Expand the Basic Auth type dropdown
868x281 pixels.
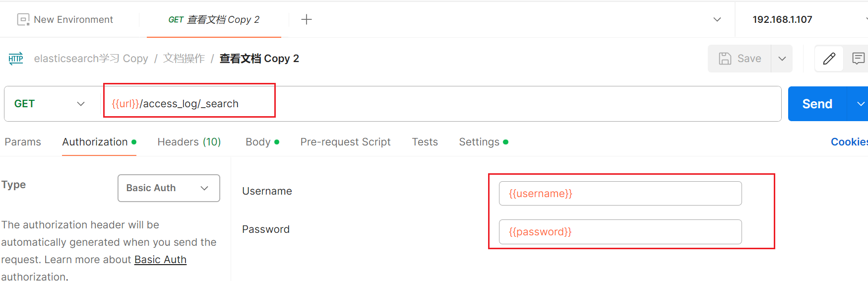(169, 188)
